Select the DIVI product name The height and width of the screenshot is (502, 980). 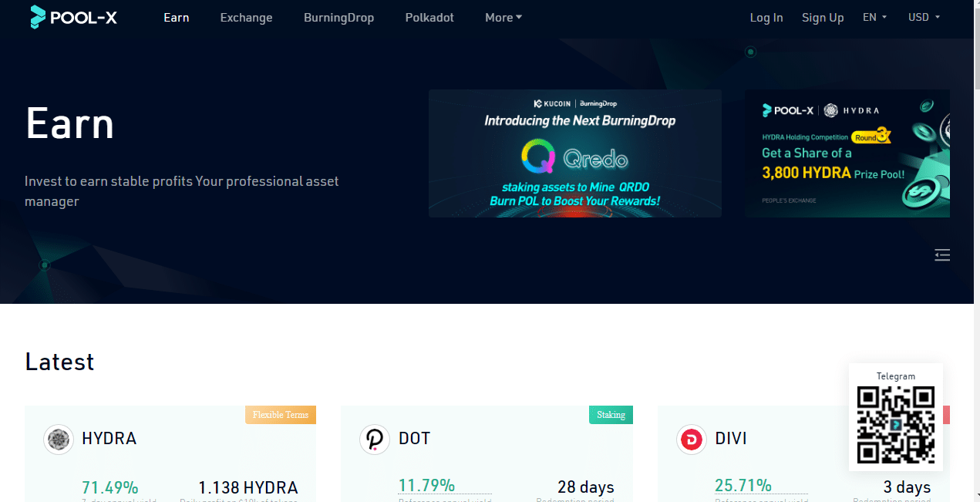click(731, 439)
